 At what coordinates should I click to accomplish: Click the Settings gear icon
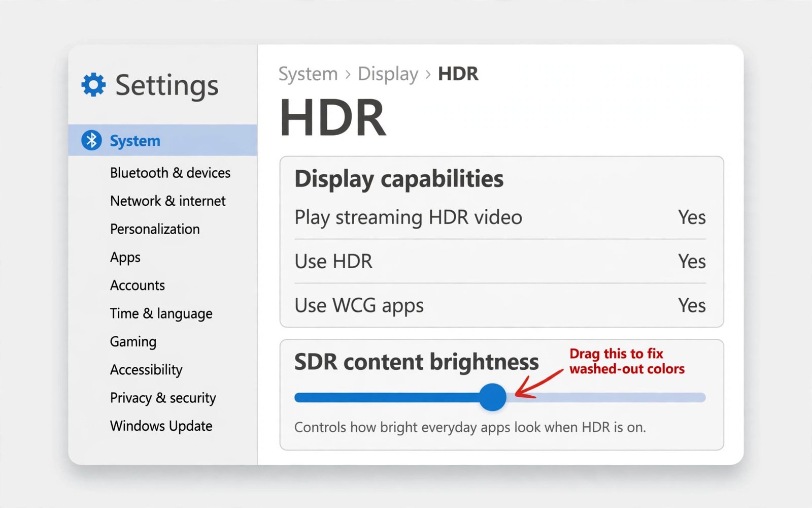94,84
